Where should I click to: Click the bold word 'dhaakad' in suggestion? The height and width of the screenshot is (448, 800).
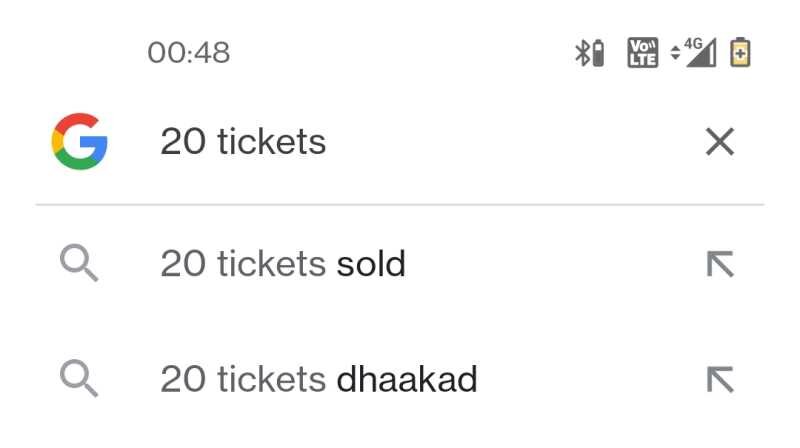(407, 379)
